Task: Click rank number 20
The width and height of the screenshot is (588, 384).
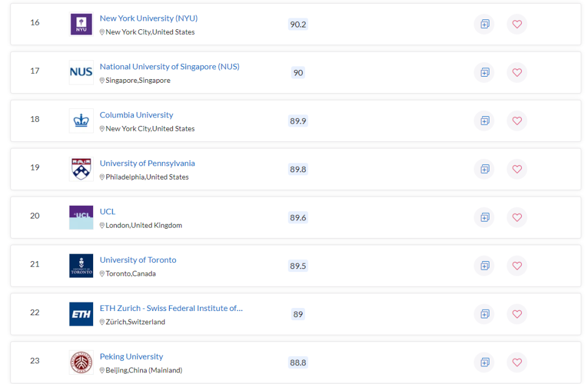Action: 35,216
